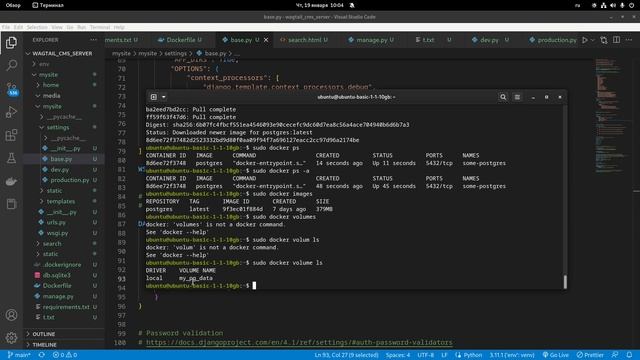Open changes compare icon in editor toolbar

[604, 40]
